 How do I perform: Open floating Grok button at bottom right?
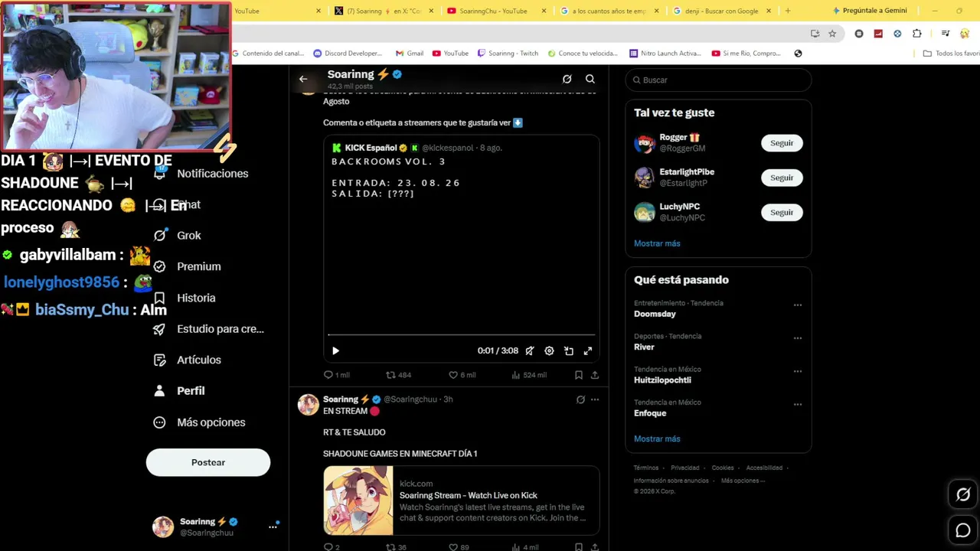click(x=963, y=494)
